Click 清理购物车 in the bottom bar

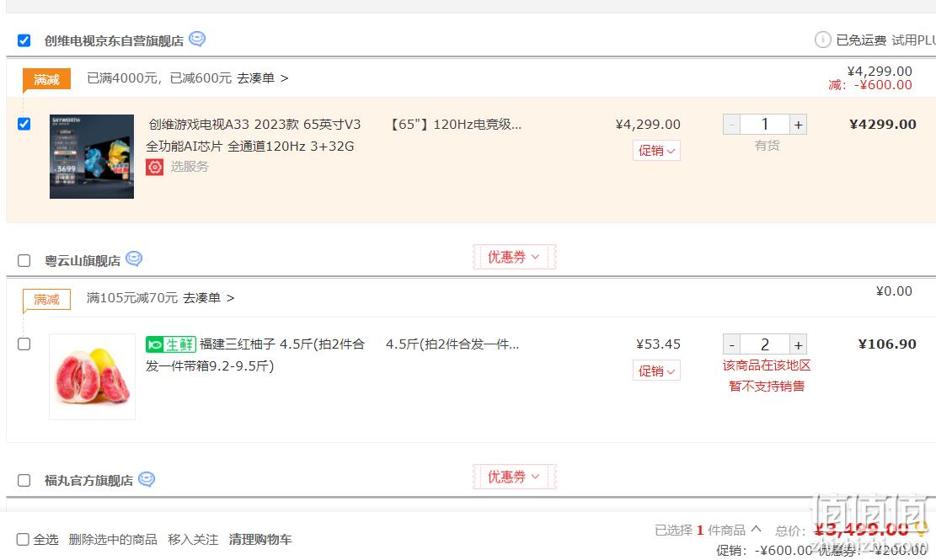[260, 540]
